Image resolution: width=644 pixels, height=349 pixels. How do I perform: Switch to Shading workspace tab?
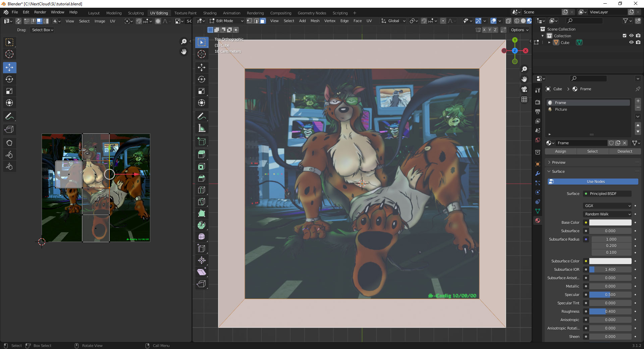coord(210,13)
